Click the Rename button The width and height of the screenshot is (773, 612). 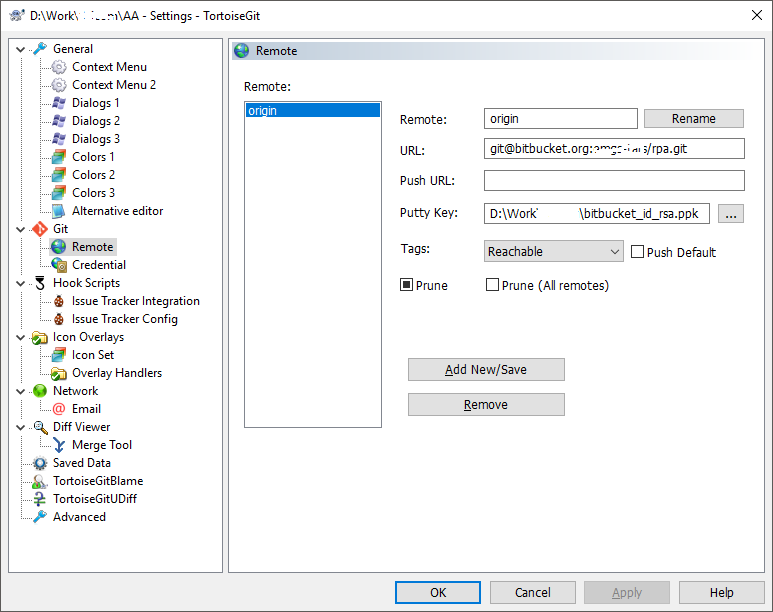[693, 118]
